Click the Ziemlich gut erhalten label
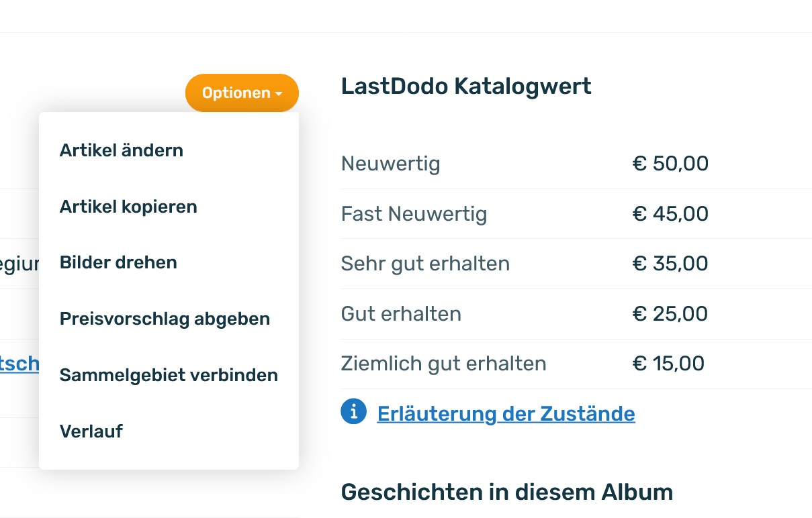Viewport: 812px width, 518px height. (443, 364)
